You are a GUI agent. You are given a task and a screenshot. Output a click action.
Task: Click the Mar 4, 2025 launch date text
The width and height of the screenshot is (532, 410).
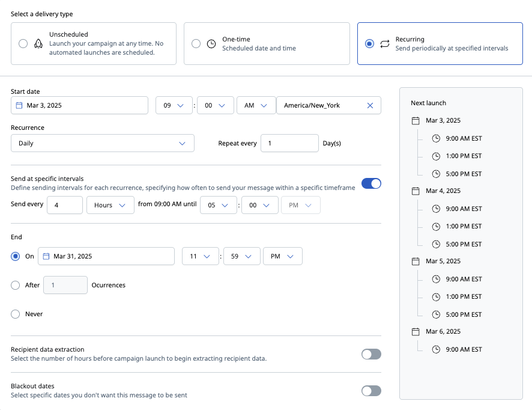pos(443,191)
